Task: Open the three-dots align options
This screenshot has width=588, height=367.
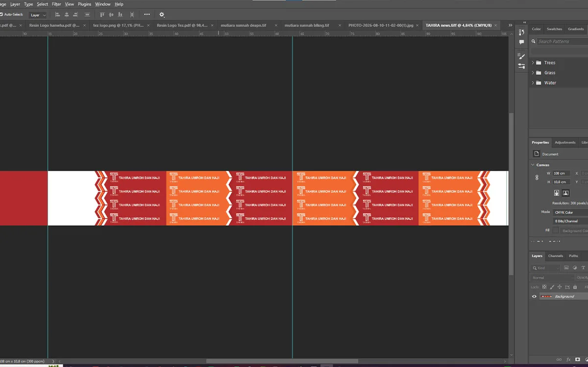Action: [147, 15]
